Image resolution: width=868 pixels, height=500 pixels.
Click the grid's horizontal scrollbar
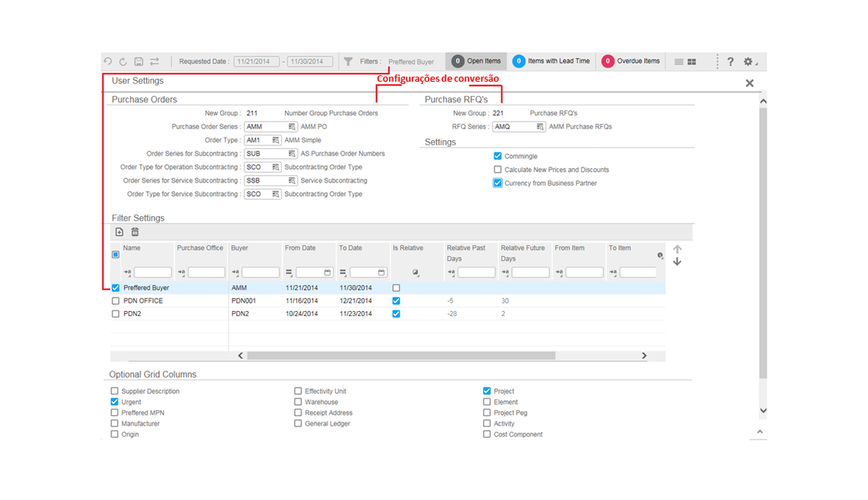pos(401,356)
